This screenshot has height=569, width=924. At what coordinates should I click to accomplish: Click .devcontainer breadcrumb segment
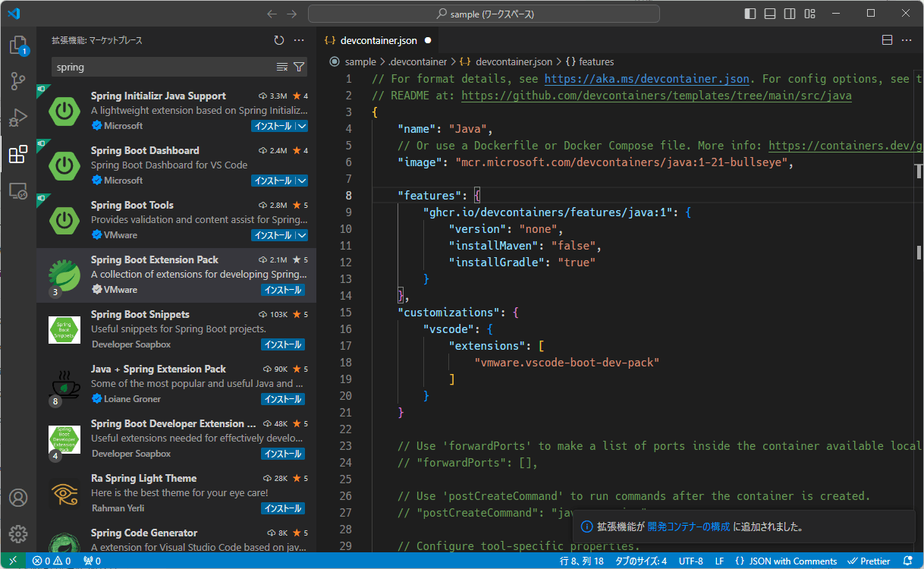417,61
